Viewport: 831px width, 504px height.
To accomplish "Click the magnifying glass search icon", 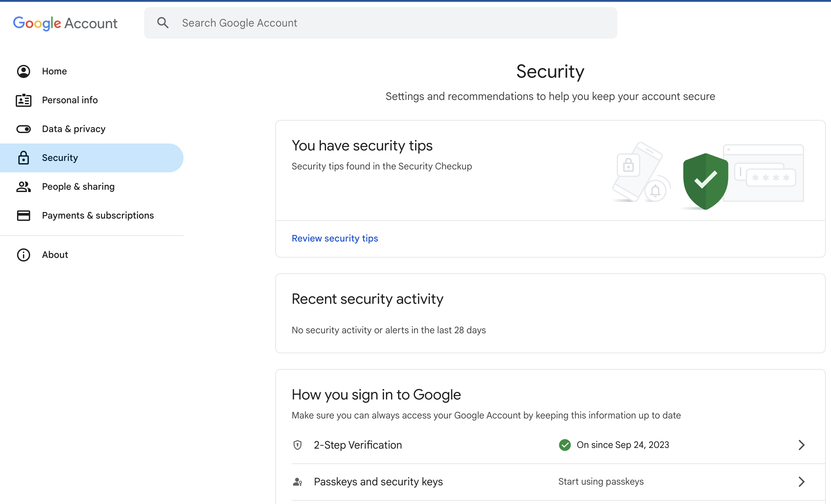I will [x=163, y=23].
